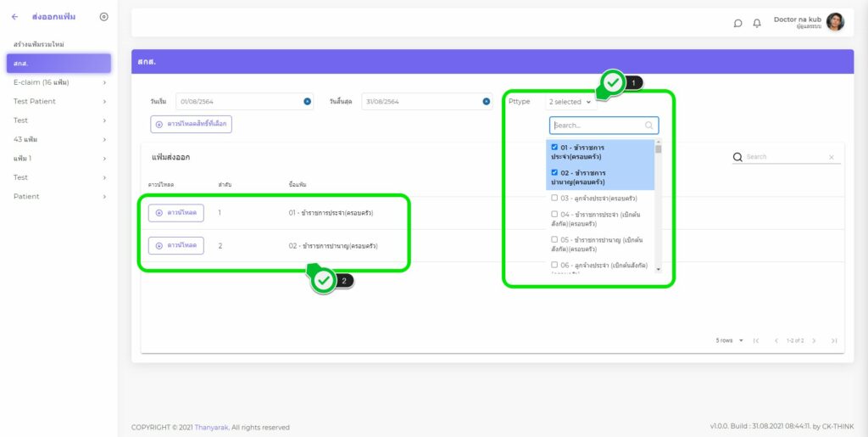Go to next page of table
The height and width of the screenshot is (437, 868).
click(x=814, y=340)
